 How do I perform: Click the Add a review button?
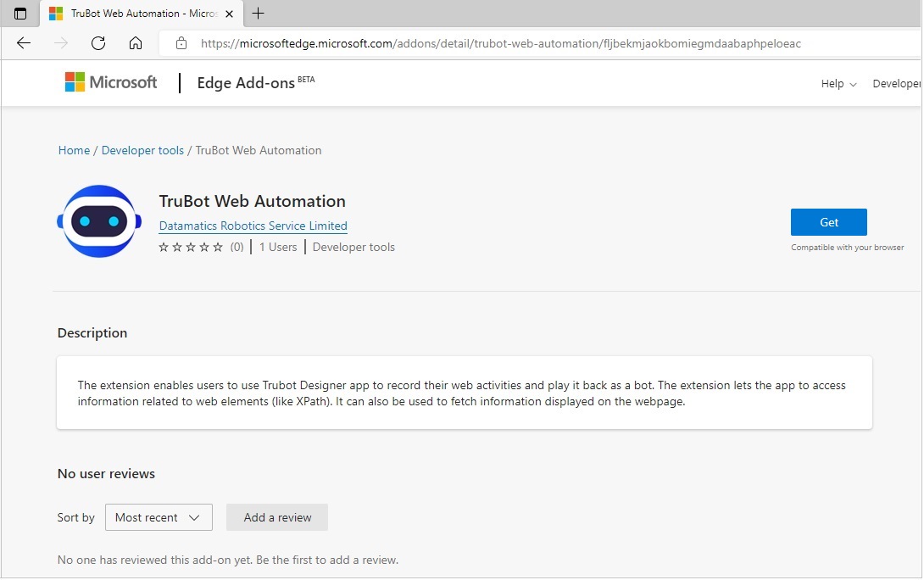tap(277, 517)
